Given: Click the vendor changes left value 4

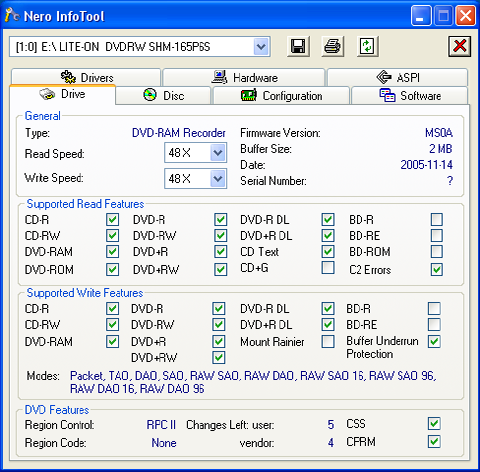Looking at the screenshot, I should coord(330,443).
